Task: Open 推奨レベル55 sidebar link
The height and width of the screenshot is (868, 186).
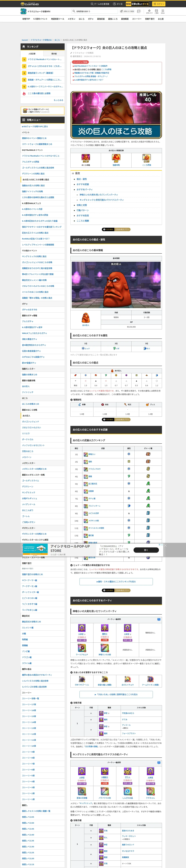Action: point(28,817)
